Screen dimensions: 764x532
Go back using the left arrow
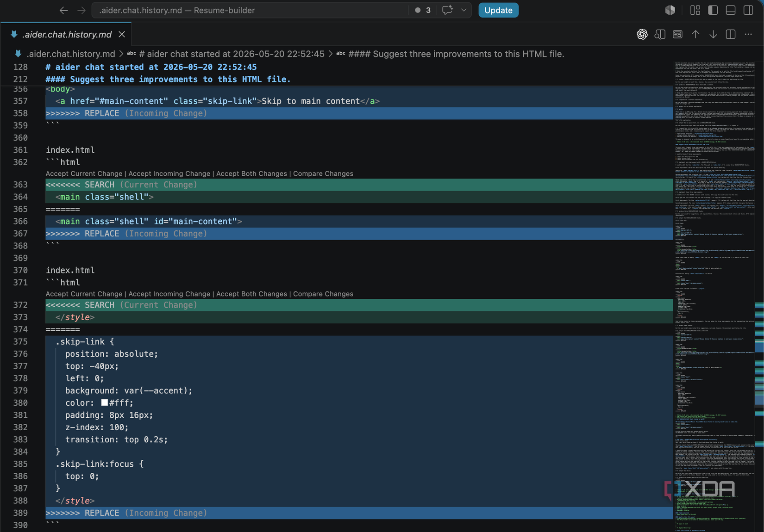click(64, 10)
